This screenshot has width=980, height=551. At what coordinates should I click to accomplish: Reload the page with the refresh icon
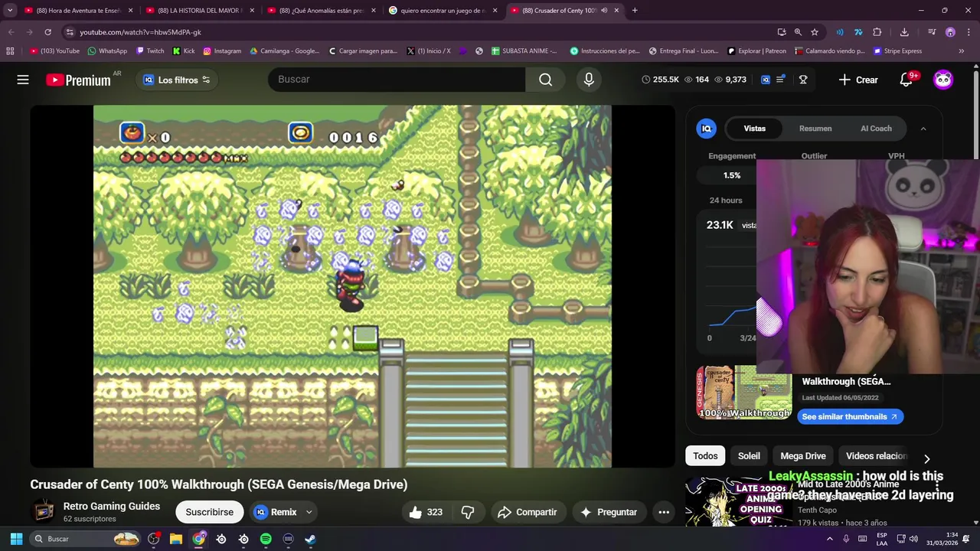coord(47,32)
